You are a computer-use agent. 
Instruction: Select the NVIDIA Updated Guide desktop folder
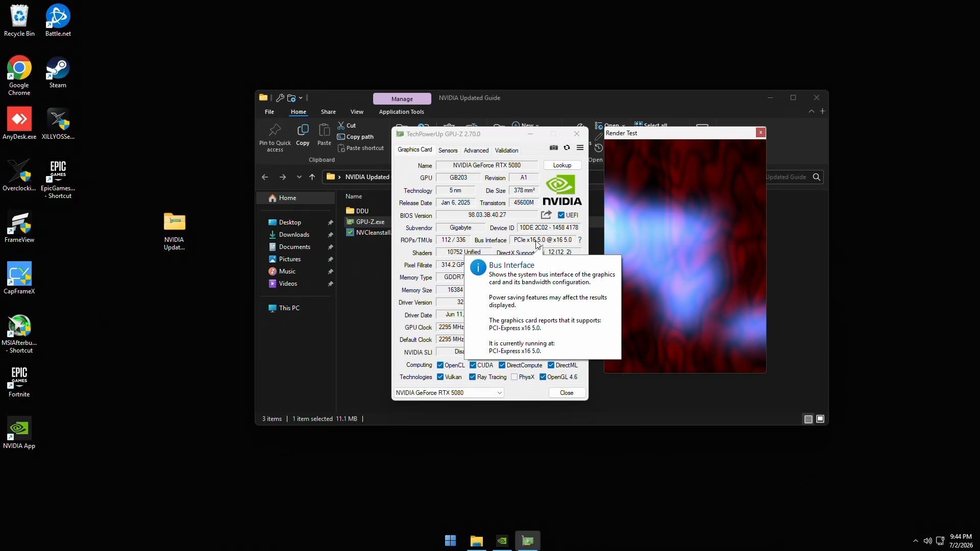click(x=174, y=231)
